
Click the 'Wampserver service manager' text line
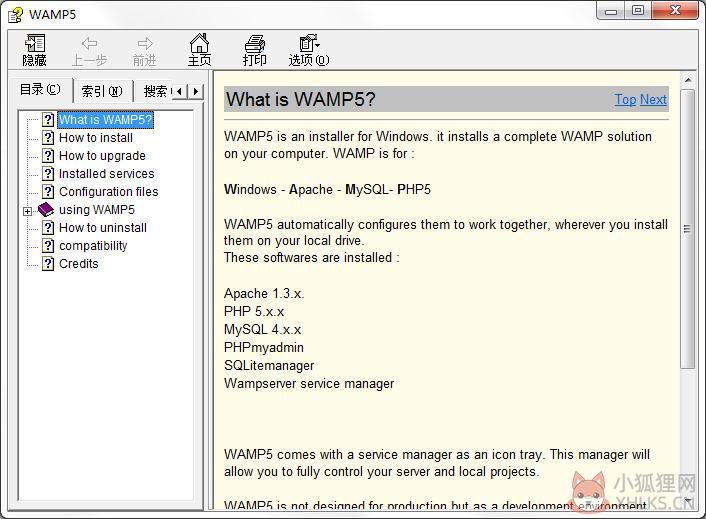[309, 384]
